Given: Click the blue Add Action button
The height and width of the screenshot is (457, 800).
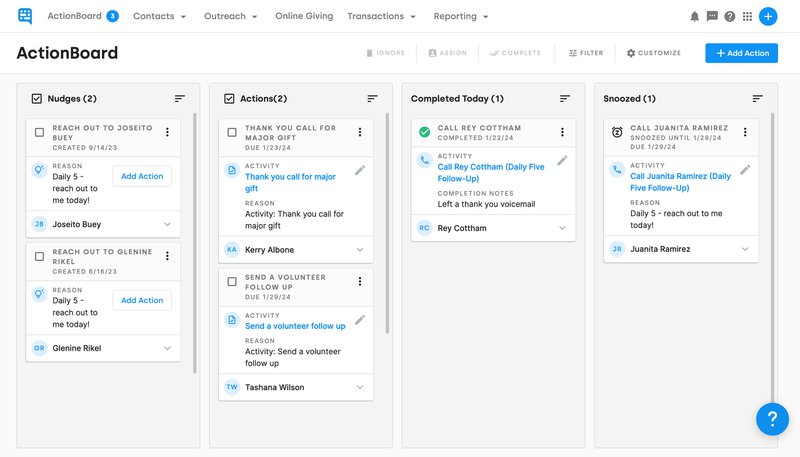Looking at the screenshot, I should (741, 53).
